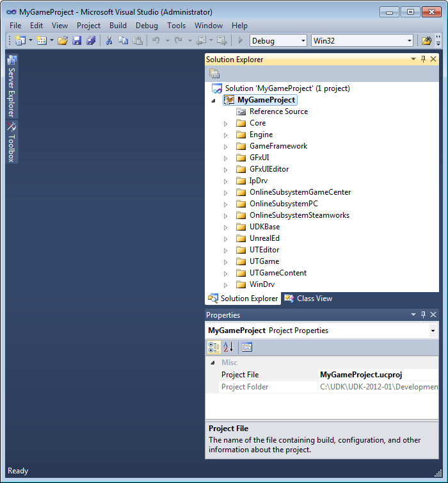
Task: Open the File menu
Action: [15, 26]
